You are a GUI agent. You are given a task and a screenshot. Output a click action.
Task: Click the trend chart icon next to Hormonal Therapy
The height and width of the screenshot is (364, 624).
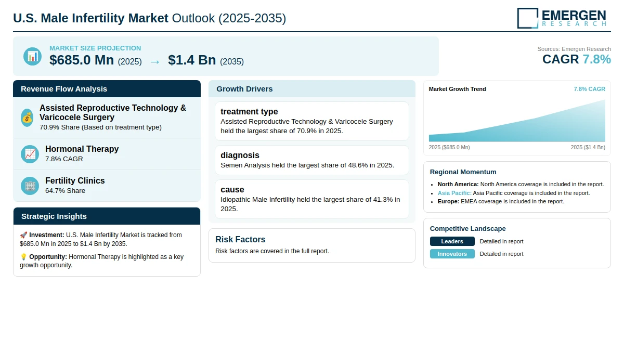[30, 154]
